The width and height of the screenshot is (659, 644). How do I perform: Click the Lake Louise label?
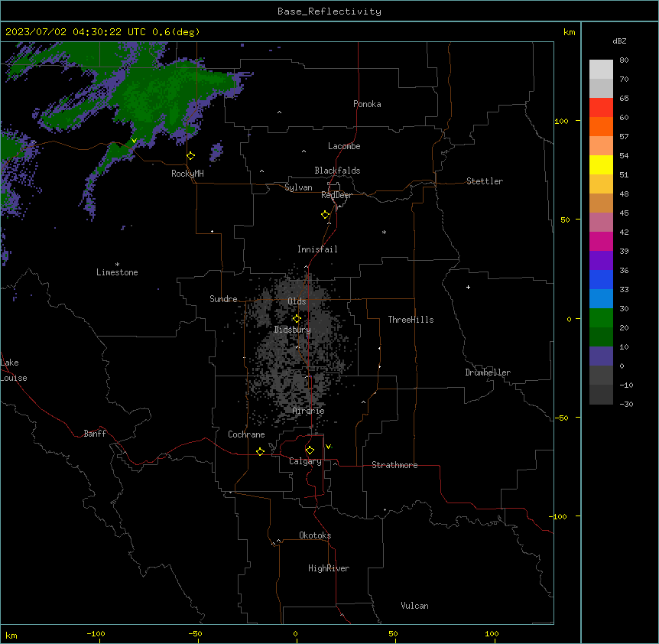[x=14, y=370]
